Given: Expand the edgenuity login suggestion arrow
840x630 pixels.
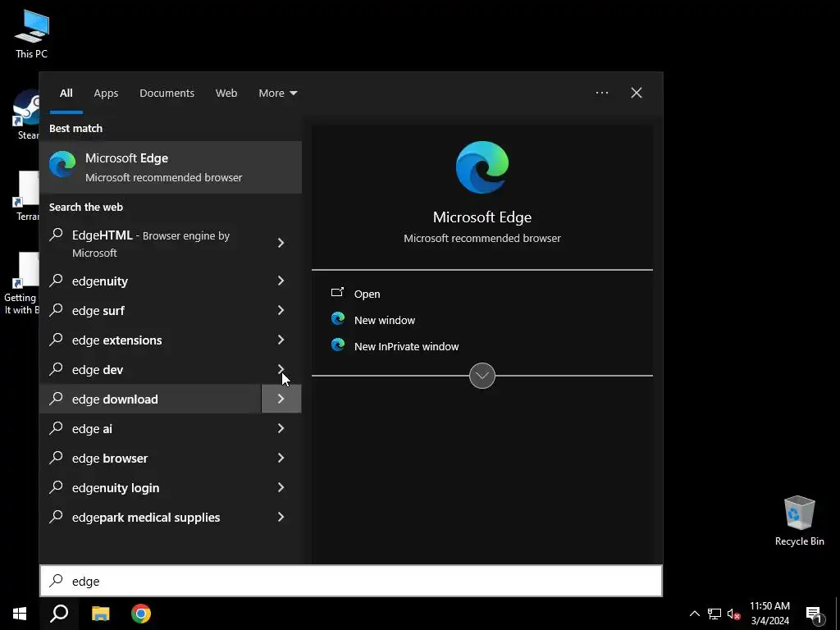Looking at the screenshot, I should [x=281, y=487].
